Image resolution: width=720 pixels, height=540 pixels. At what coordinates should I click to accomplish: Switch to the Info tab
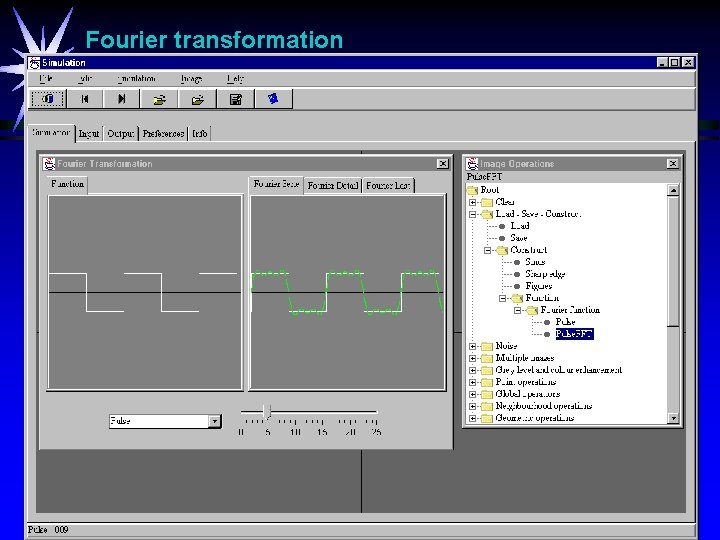[x=200, y=134]
